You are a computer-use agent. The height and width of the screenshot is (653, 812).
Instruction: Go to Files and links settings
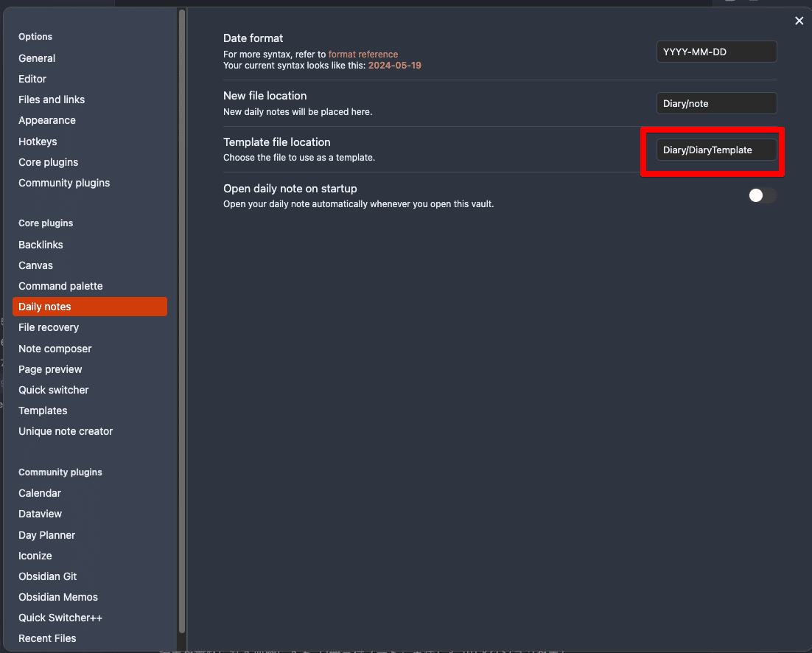[52, 99]
